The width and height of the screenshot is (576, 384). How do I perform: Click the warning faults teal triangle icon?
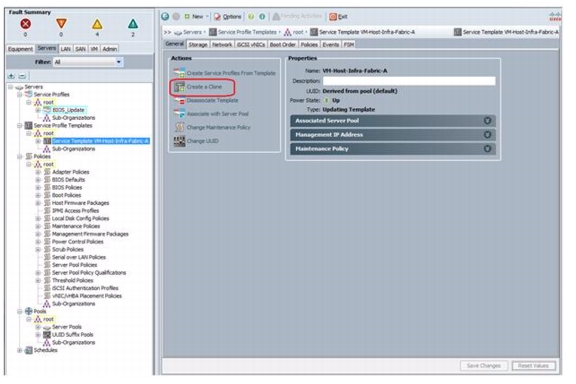[133, 24]
